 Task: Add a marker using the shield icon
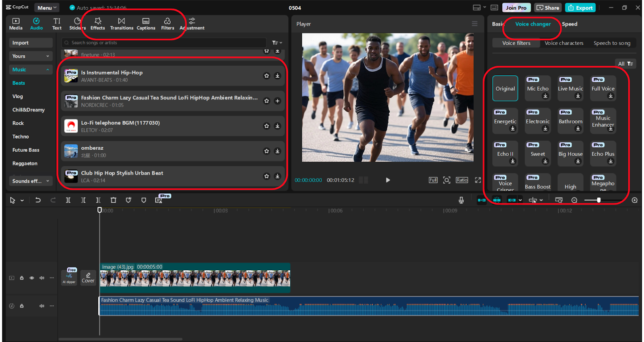pyautogui.click(x=144, y=200)
